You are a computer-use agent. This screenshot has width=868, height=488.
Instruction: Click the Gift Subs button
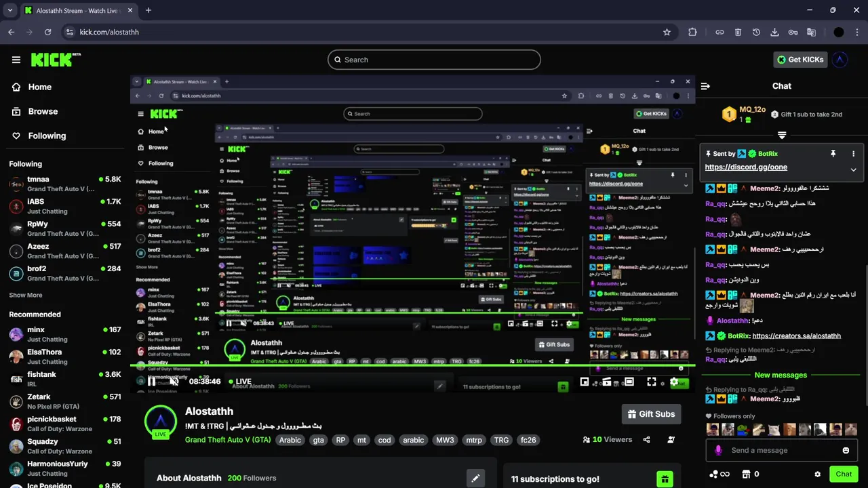(x=651, y=414)
